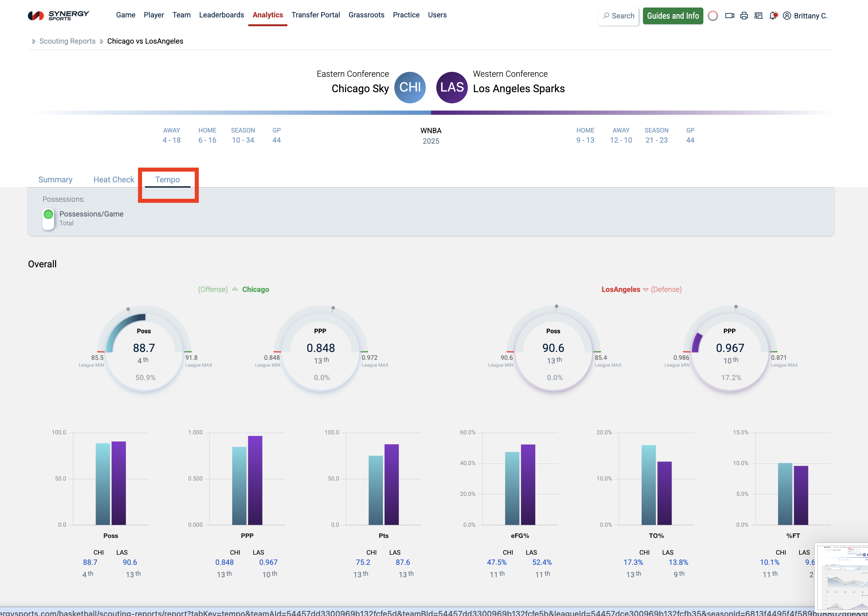Screen dimensions: 868x616
Task: Click the Los Angeles Sparks team name
Action: pos(519,89)
